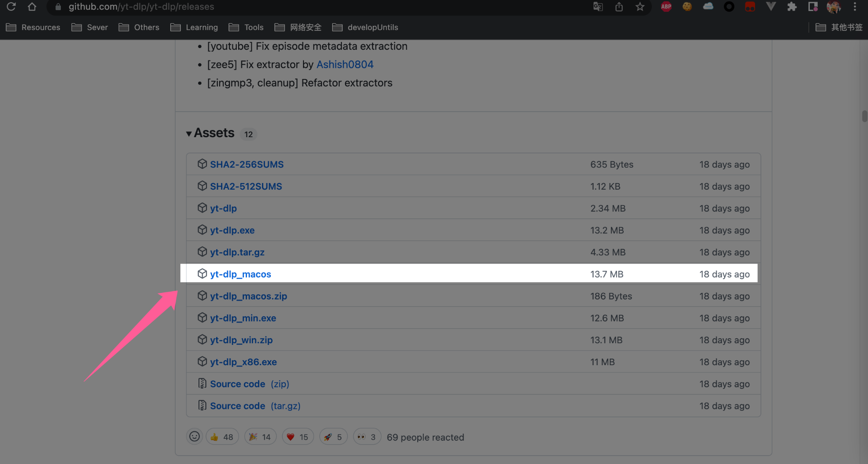Click the share page icon
868x464 pixels.
point(619,7)
